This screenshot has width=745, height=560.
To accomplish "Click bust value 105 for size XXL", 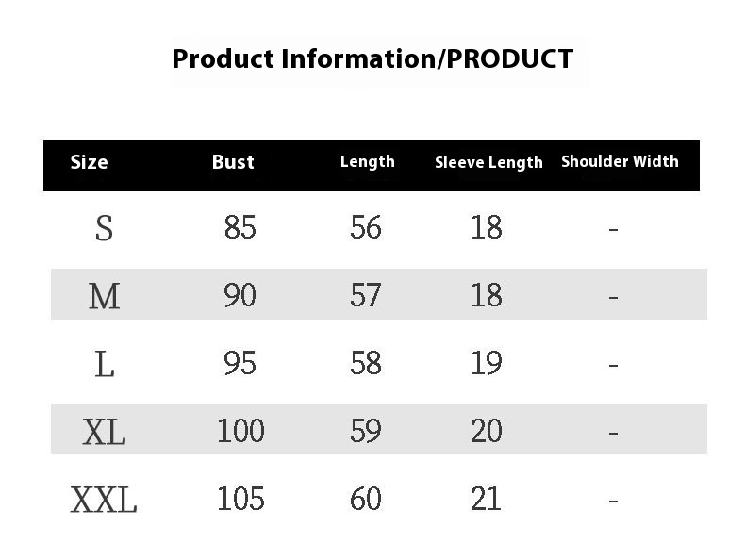I will click(x=240, y=499).
